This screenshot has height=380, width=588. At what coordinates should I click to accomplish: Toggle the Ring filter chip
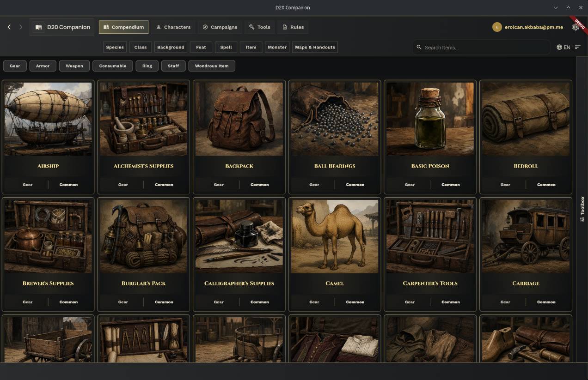point(147,66)
